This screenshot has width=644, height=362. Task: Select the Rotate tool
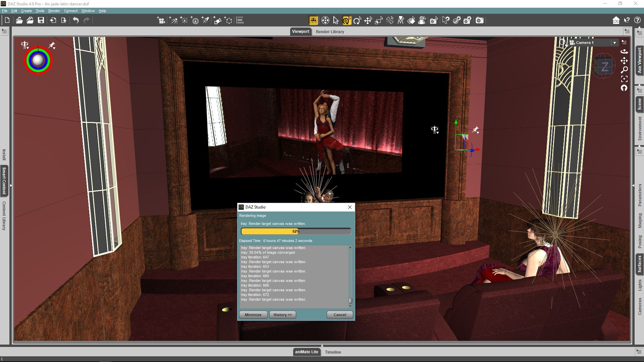click(357, 20)
